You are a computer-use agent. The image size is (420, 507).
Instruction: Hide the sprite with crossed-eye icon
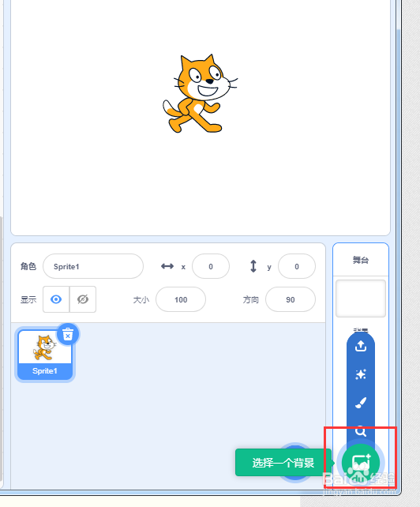(x=83, y=299)
